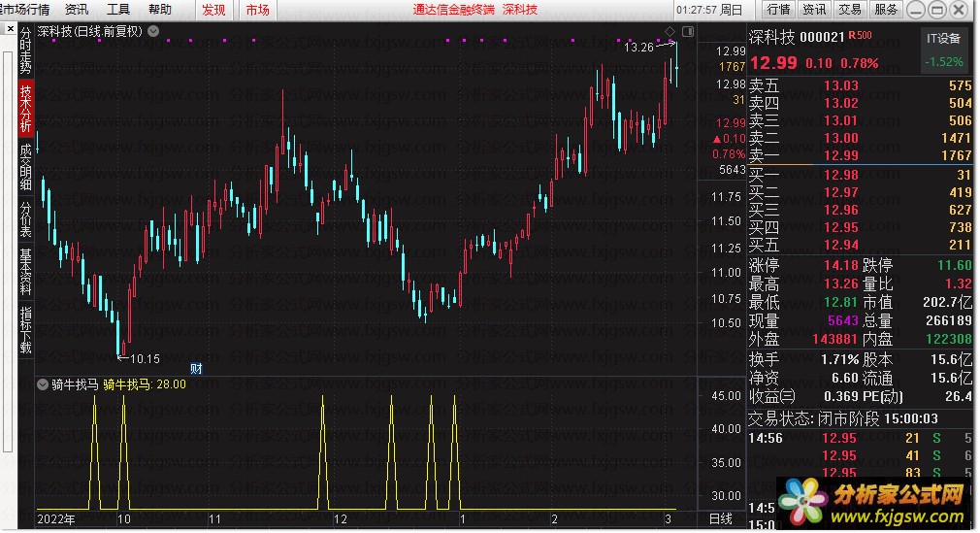
Task: Select the 技术分析 sidebar tab
Action: (x=25, y=108)
